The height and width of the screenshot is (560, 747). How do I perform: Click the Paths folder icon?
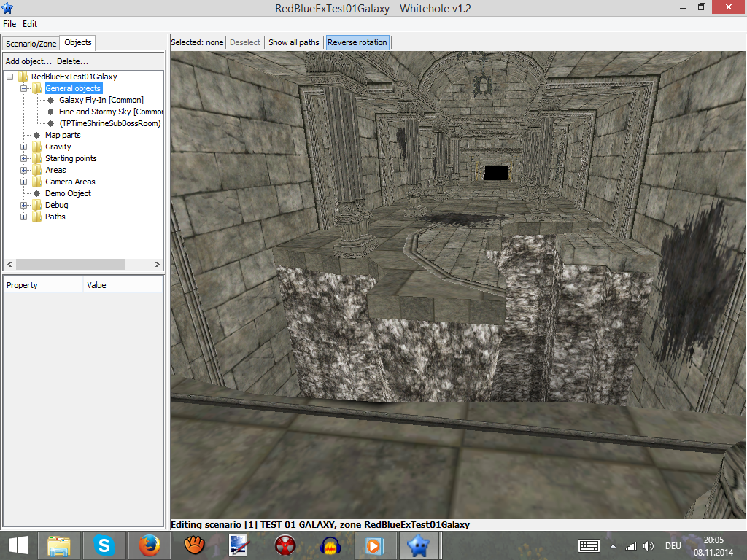click(x=36, y=217)
